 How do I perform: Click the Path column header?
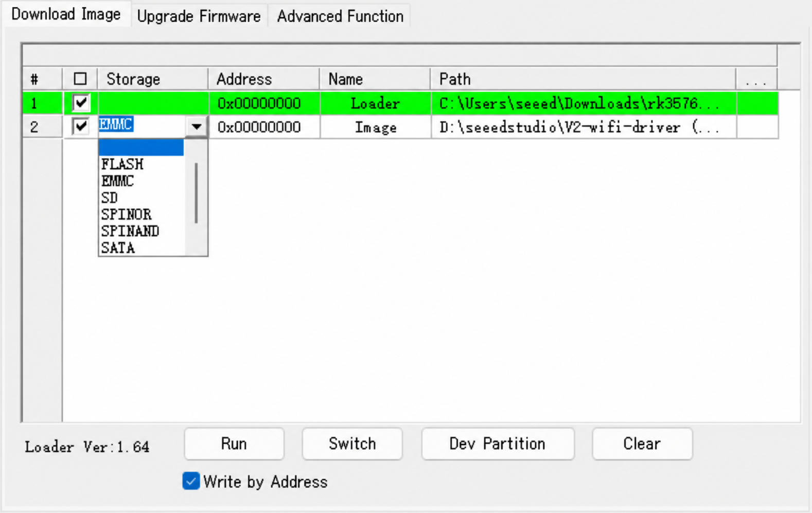coord(583,79)
